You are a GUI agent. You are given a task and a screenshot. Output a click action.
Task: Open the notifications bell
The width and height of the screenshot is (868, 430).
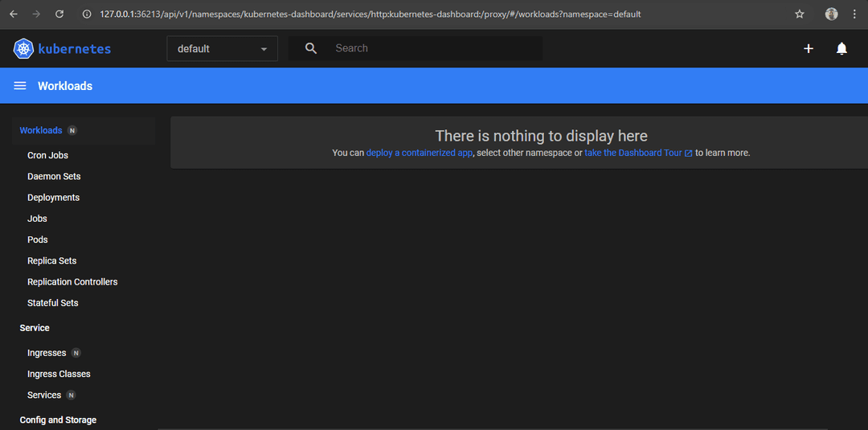841,49
